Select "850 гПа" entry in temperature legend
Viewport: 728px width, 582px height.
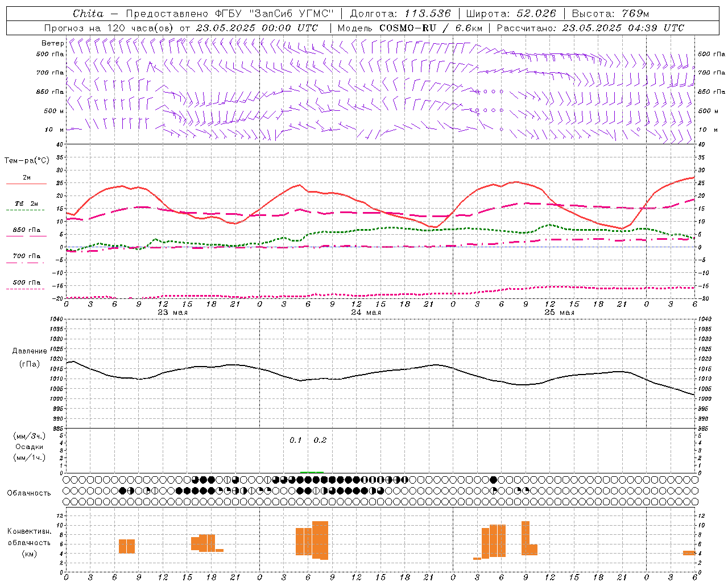[x=27, y=230]
